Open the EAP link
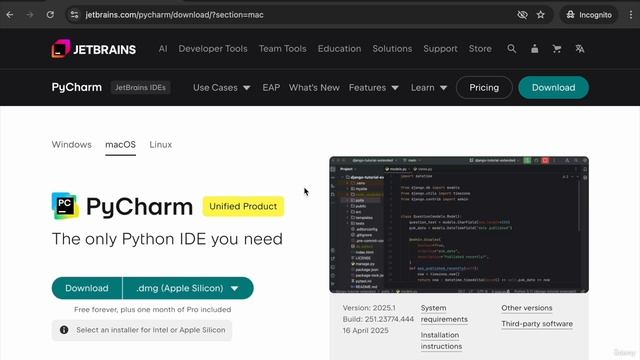 [271, 87]
